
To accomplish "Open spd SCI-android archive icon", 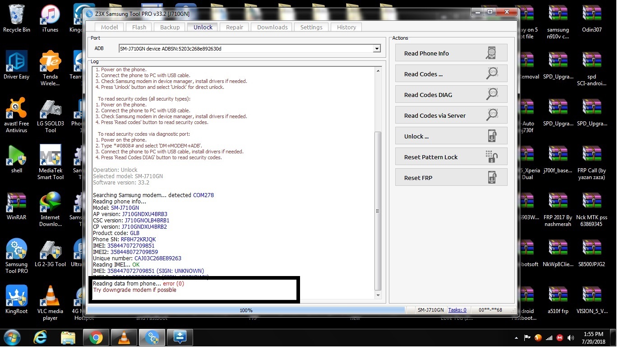I will tap(592, 69).
